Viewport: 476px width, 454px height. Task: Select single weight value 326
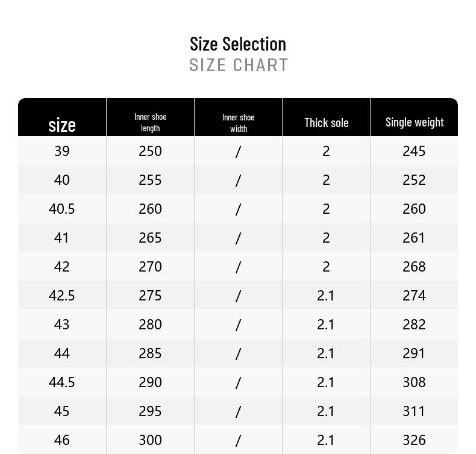click(x=414, y=440)
